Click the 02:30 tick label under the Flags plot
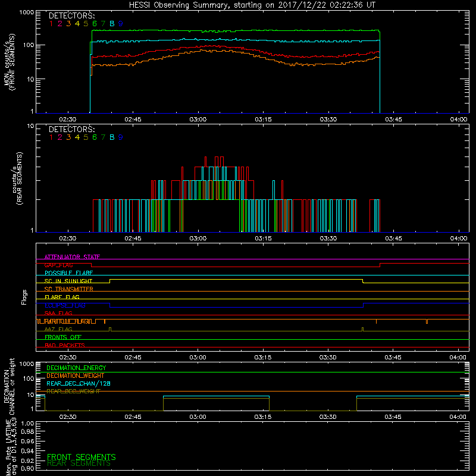The image size is (476, 476). (68, 358)
